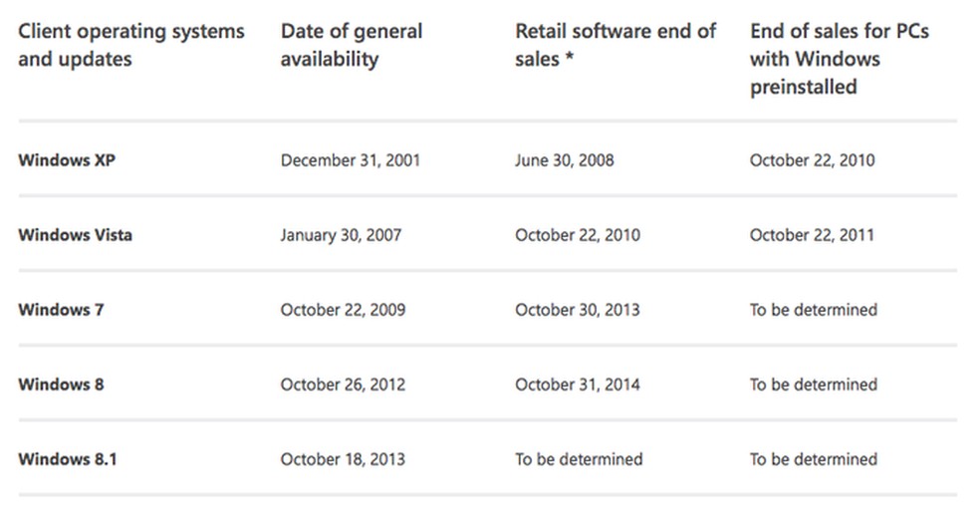Screen dimensions: 980x522
Task: Click the date December 31, 2001
Action: pyautogui.click(x=350, y=159)
